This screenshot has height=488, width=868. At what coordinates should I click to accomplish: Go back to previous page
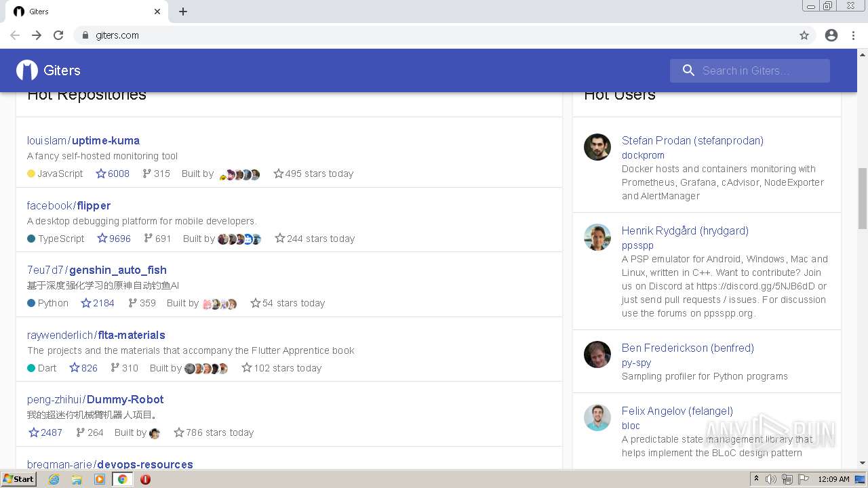[x=15, y=35]
